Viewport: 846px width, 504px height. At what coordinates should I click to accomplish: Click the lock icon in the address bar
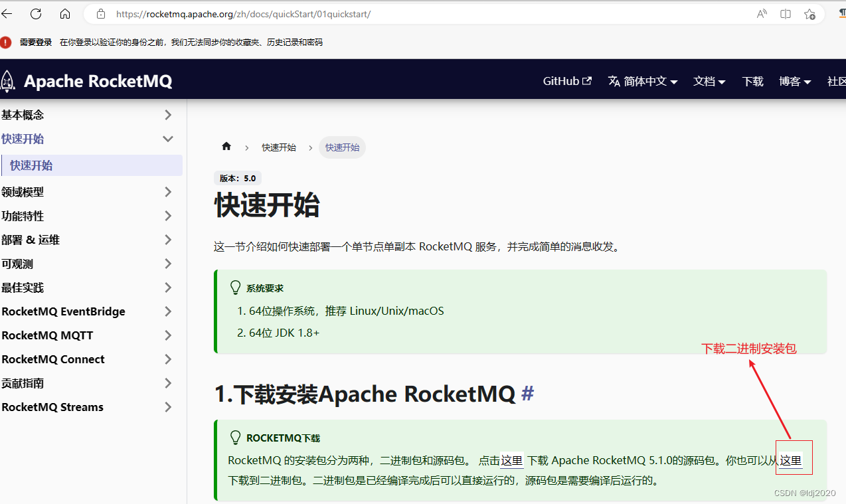[x=100, y=13]
